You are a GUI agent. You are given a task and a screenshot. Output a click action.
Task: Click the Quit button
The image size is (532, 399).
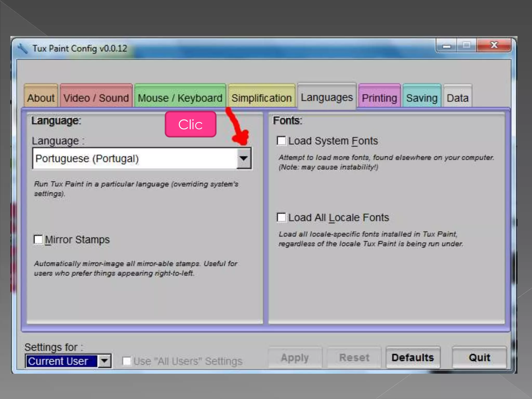point(479,357)
